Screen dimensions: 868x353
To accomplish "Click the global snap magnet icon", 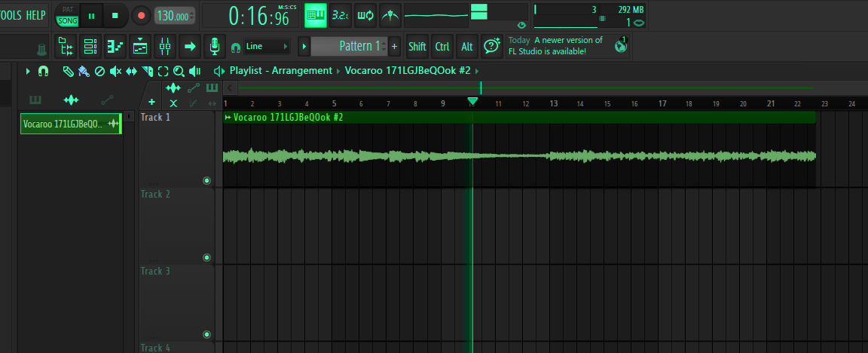I will pyautogui.click(x=235, y=48).
